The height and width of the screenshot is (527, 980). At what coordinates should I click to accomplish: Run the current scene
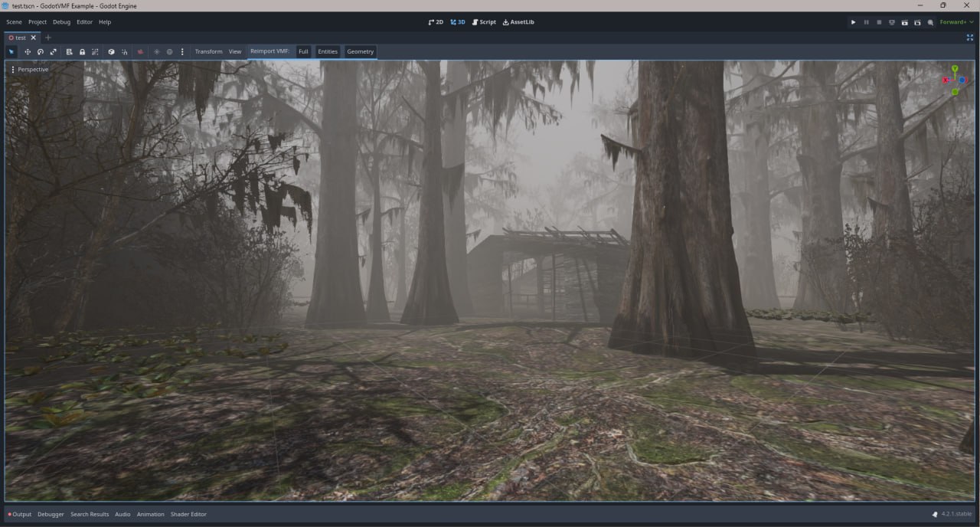(x=905, y=22)
